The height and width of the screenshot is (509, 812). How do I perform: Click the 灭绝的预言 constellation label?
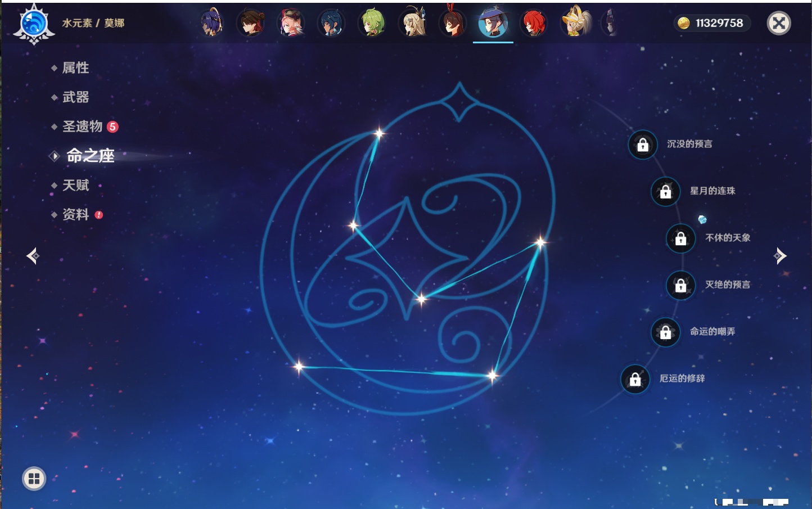click(x=728, y=285)
